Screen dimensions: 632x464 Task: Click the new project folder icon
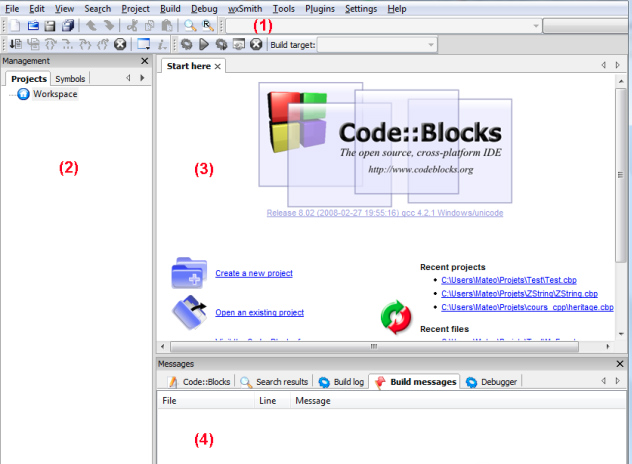[x=189, y=273]
